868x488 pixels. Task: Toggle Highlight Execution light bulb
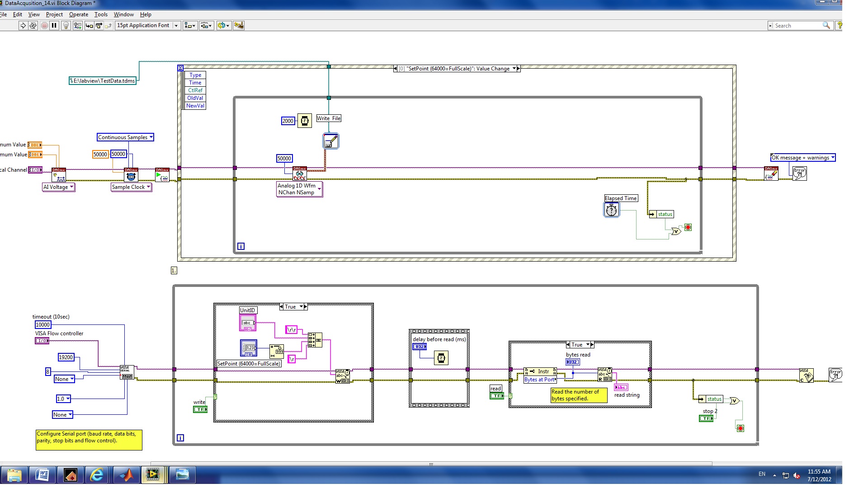click(66, 25)
